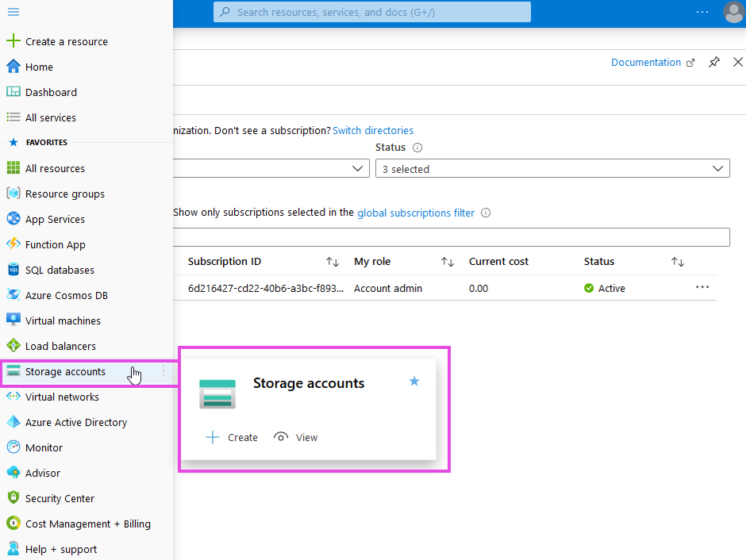Sort by Subscription ID column arrows
Image resolution: width=746 pixels, height=560 pixels.
pos(332,262)
